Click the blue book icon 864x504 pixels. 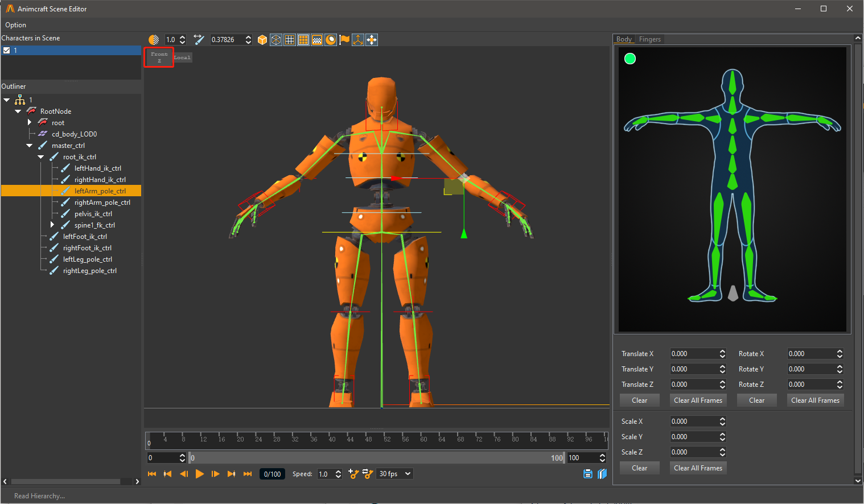pos(602,474)
